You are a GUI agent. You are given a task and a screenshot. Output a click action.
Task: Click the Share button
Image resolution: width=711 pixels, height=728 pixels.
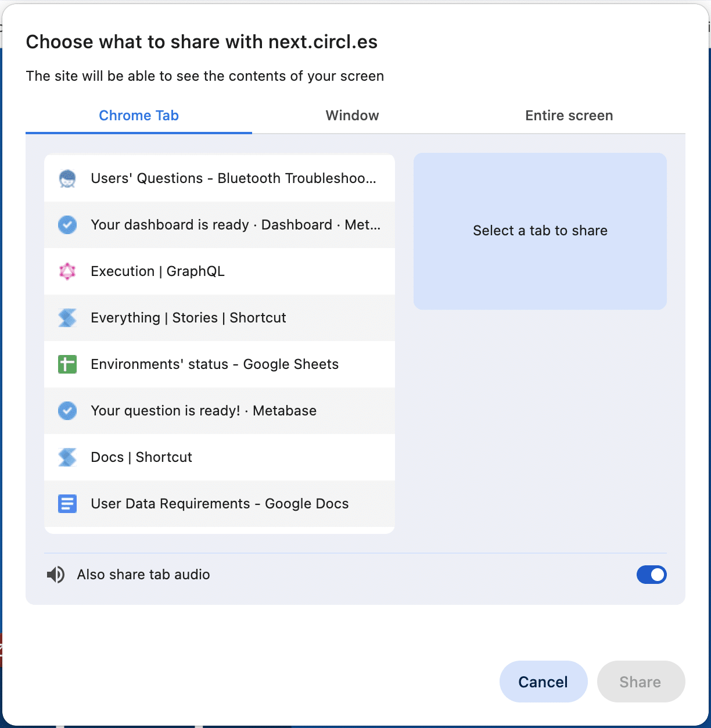coord(641,682)
